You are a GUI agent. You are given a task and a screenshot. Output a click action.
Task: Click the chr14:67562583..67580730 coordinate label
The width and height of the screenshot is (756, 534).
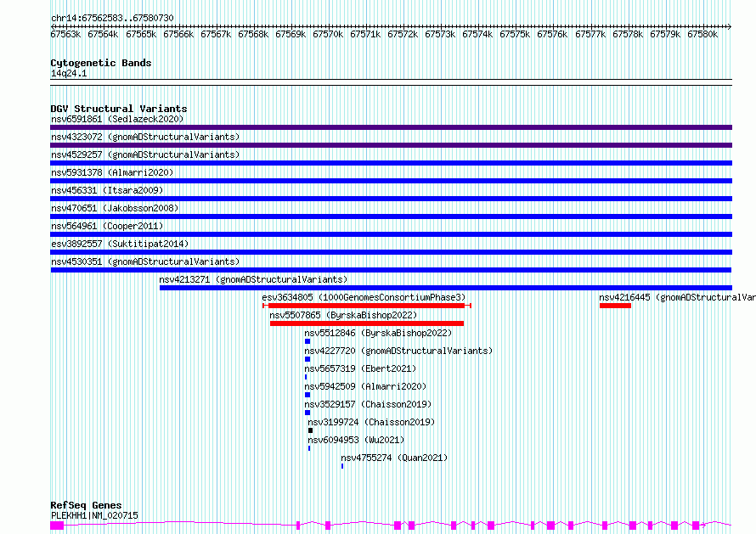click(x=112, y=19)
